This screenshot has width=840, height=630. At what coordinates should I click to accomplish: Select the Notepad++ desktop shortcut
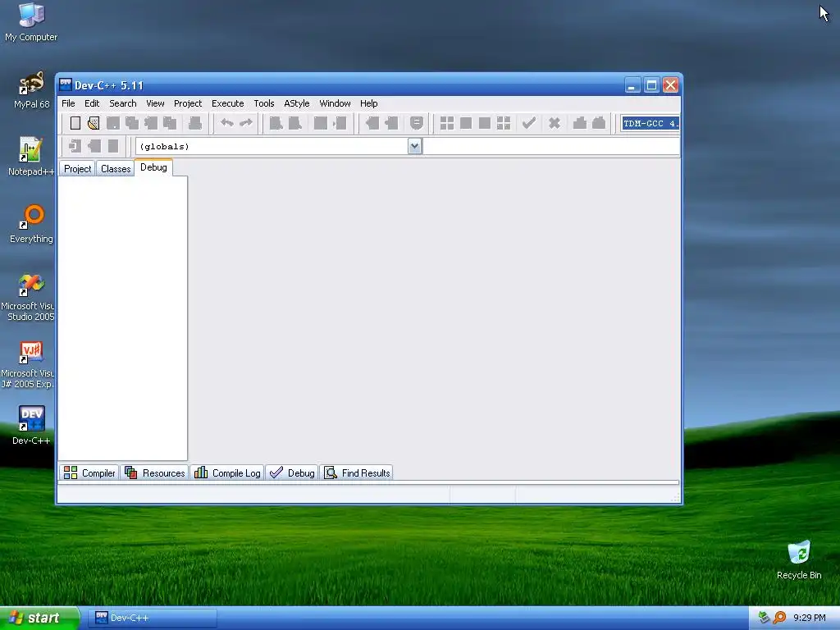(x=31, y=157)
